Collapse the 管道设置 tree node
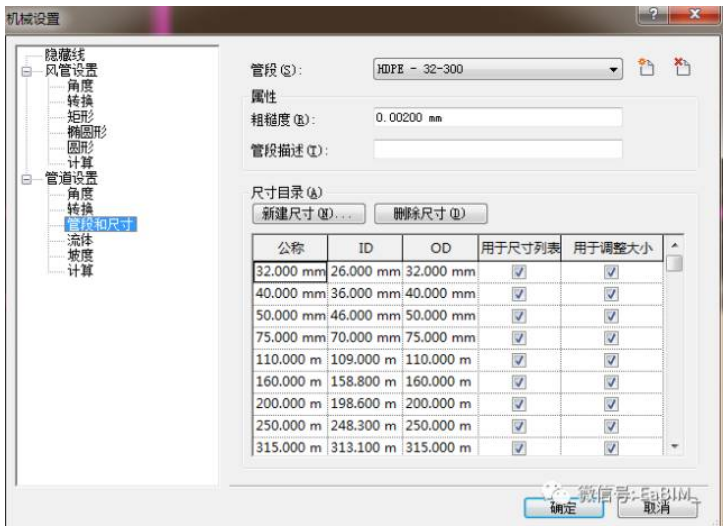The image size is (727, 531). (x=27, y=179)
